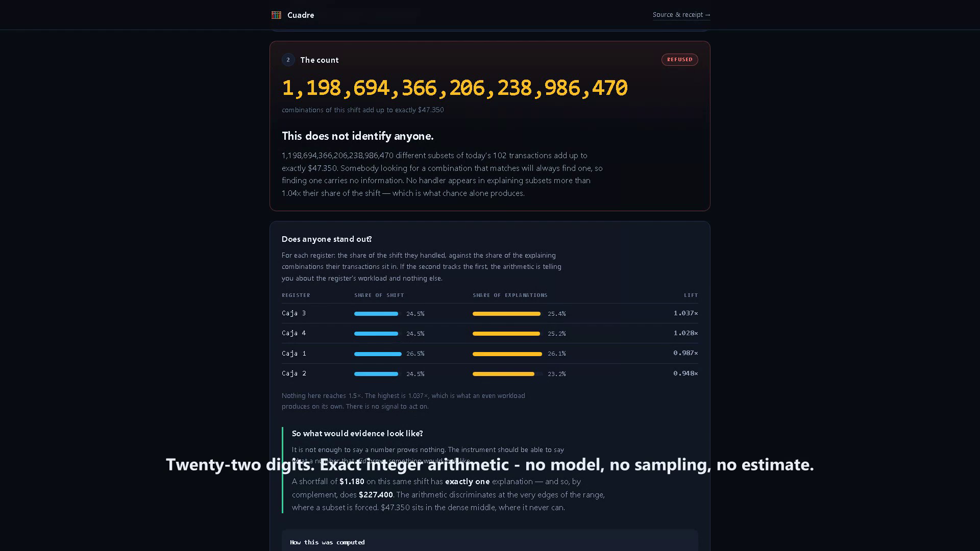The image size is (980, 551).
Task: Click the So what would evidence look like heading
Action: pos(357,433)
